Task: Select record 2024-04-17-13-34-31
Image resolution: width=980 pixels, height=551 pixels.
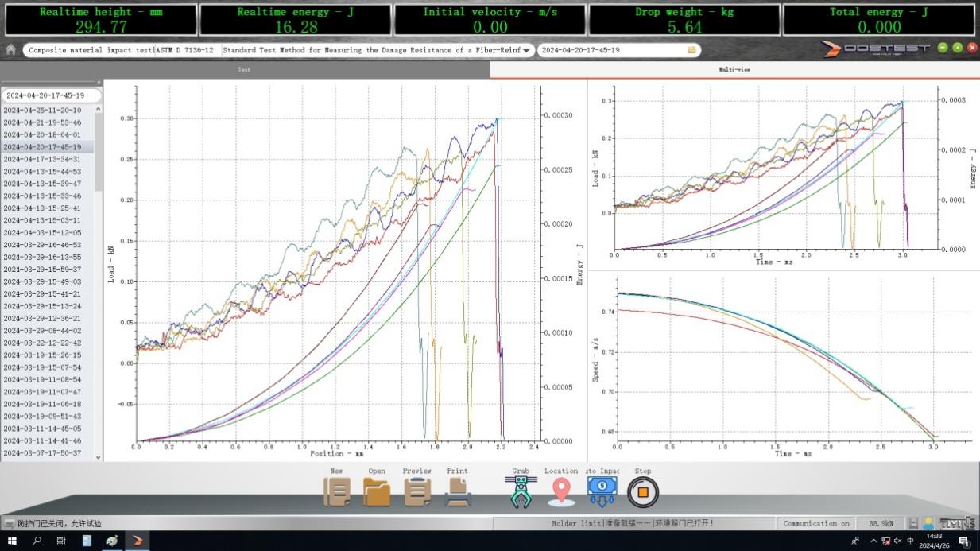Action: 48,159
